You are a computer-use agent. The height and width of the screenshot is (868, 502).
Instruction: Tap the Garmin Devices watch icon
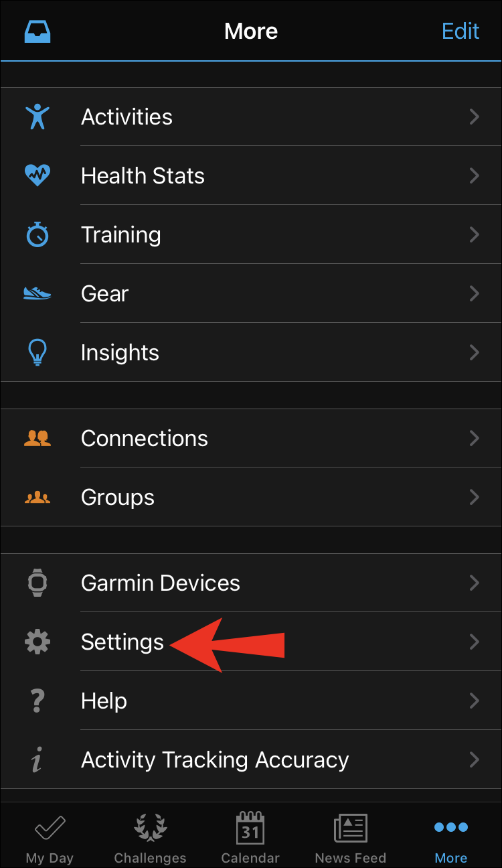[x=37, y=583]
